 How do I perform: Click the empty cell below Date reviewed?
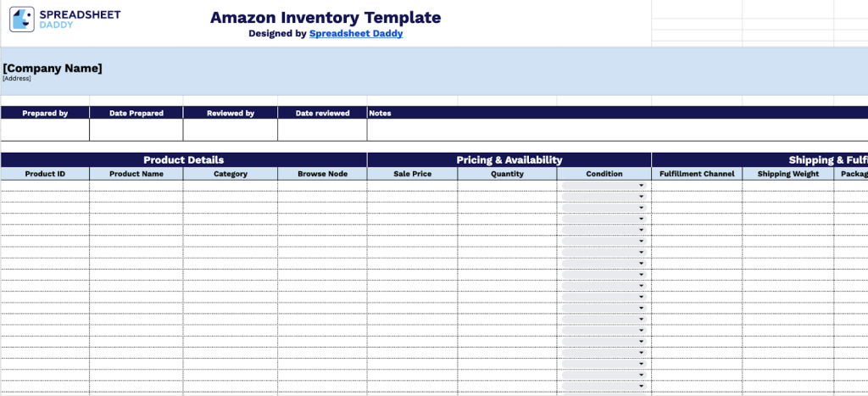point(322,130)
